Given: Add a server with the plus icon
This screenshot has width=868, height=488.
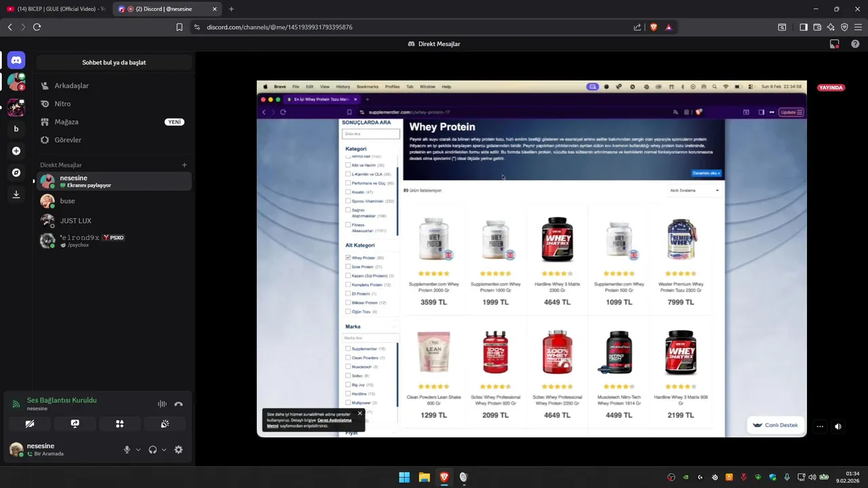Looking at the screenshot, I should [16, 151].
